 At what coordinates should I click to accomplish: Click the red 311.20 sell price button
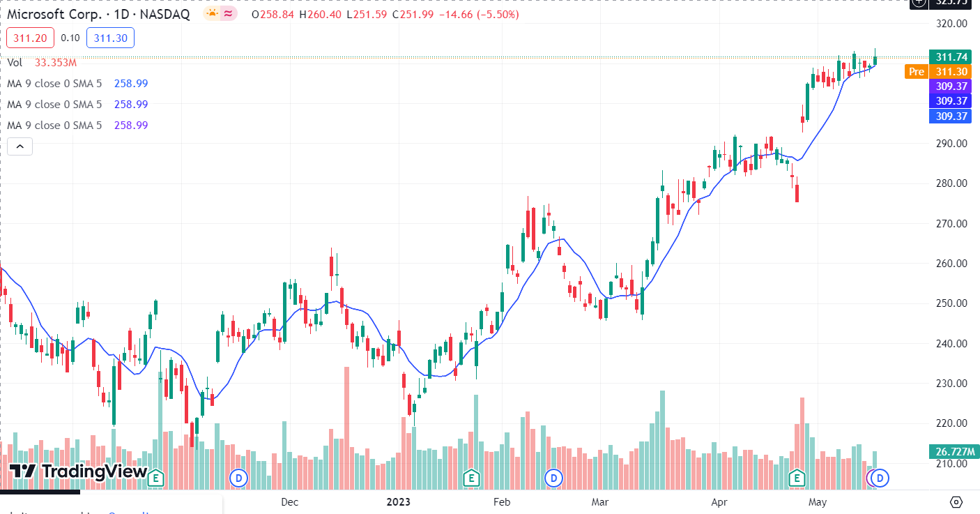point(29,38)
